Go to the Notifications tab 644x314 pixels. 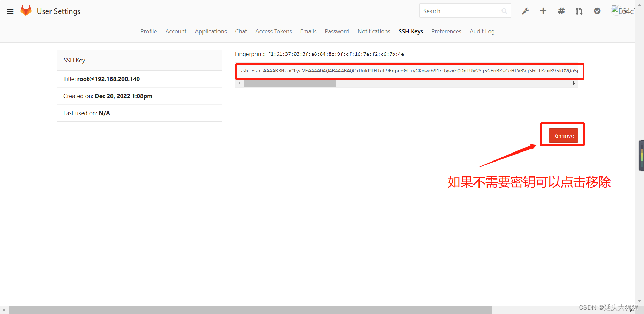374,31
